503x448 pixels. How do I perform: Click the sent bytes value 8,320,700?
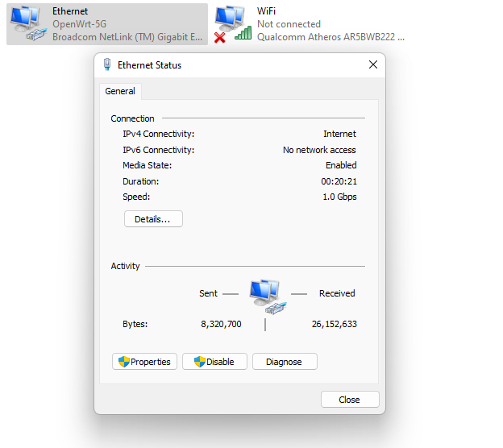[x=221, y=324]
